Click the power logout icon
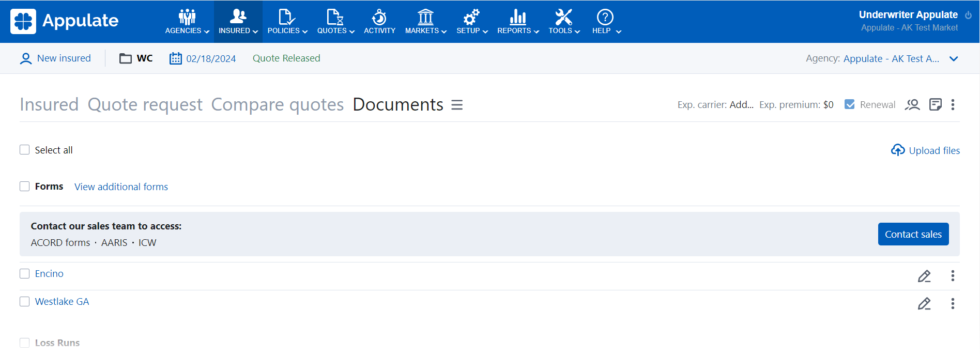This screenshot has height=356, width=980. [968, 15]
